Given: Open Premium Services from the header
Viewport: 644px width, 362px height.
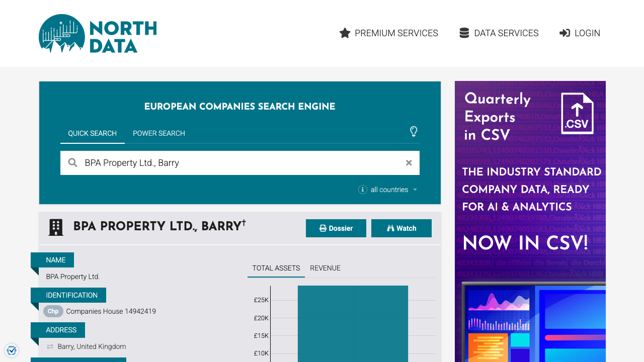Looking at the screenshot, I should click(x=388, y=33).
